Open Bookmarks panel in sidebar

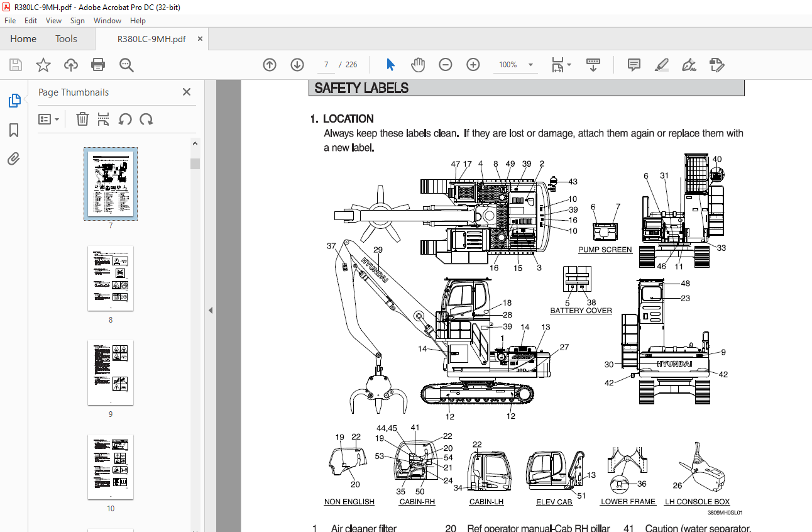[x=14, y=130]
